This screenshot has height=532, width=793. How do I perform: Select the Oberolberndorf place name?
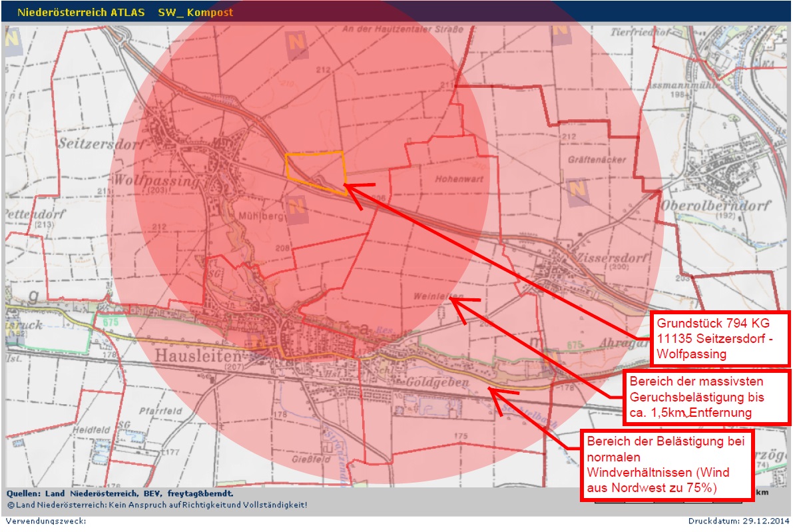click(715, 205)
